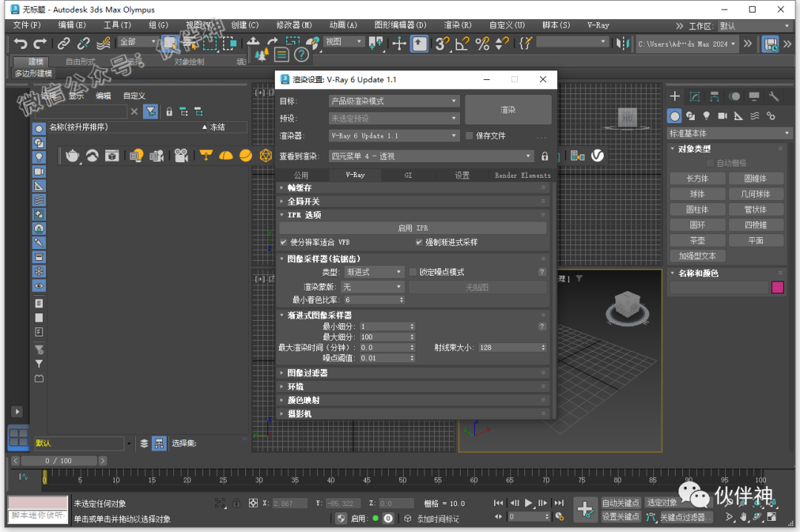
Task: Click the 噪点阈值 value field
Action: point(384,358)
